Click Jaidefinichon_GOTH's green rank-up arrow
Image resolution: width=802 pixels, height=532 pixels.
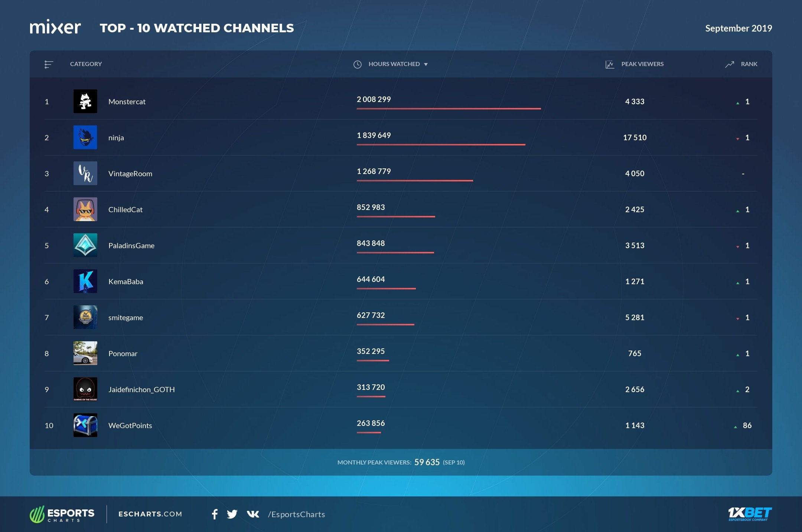(x=738, y=391)
